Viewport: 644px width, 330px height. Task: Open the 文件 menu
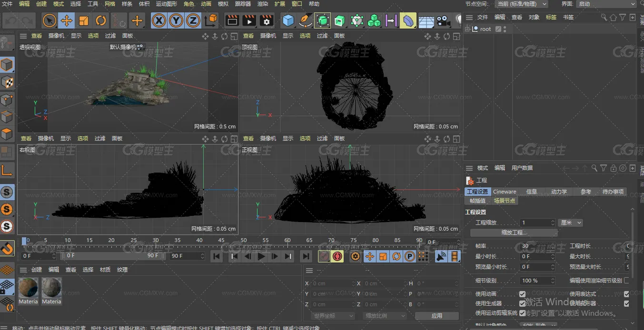[7, 4]
